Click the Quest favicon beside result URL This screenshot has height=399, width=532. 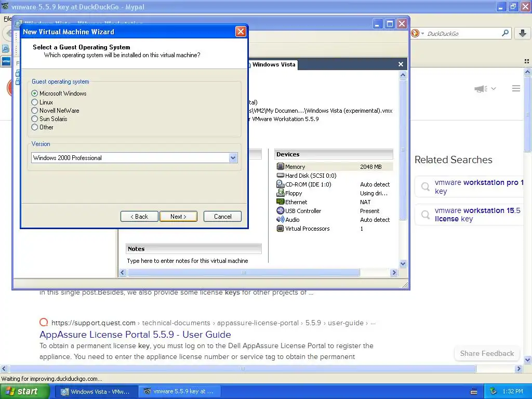[44, 322]
